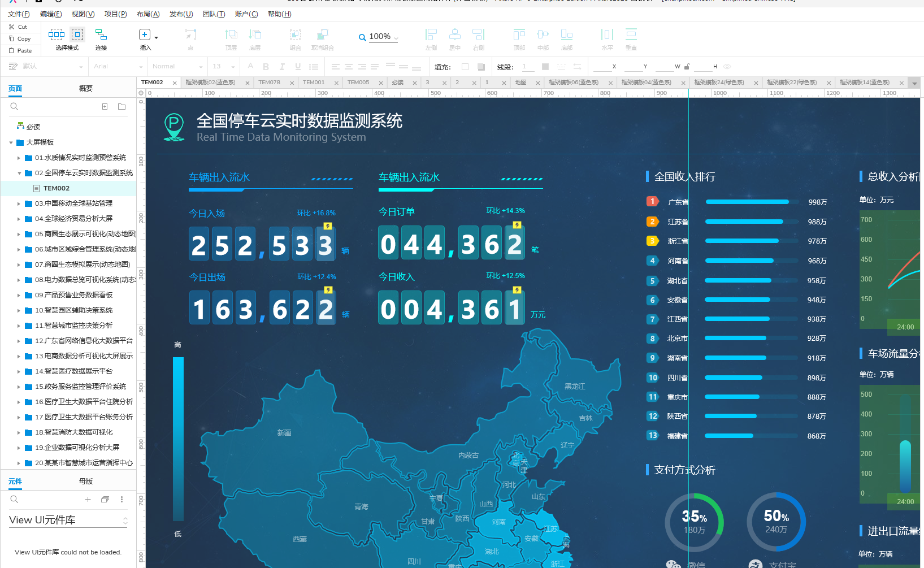Click the add library plus icon
Viewport: 924px width, 568px height.
[x=88, y=499]
